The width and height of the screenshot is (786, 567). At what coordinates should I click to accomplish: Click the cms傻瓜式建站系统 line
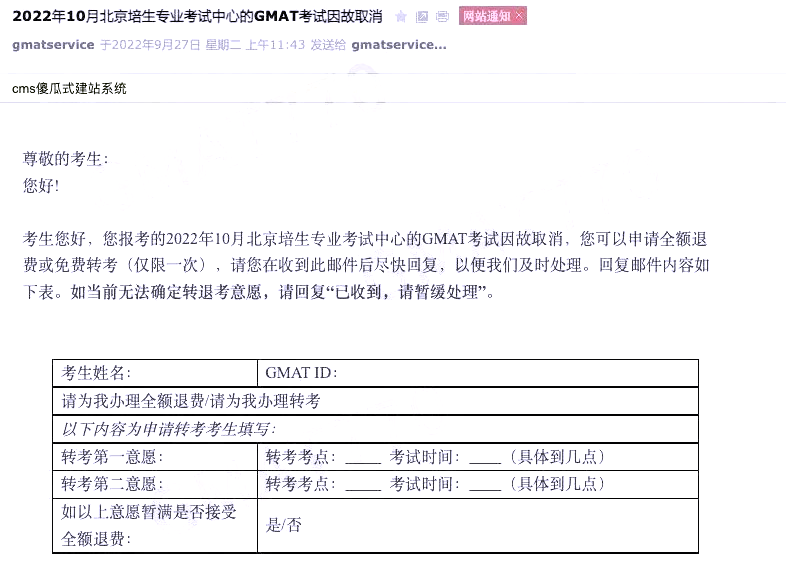pos(69,89)
